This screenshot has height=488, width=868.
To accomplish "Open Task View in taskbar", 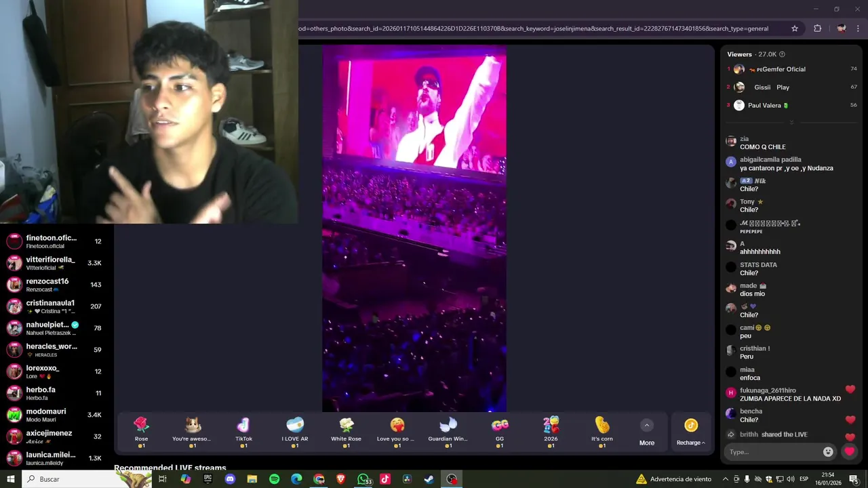I will 163,479.
